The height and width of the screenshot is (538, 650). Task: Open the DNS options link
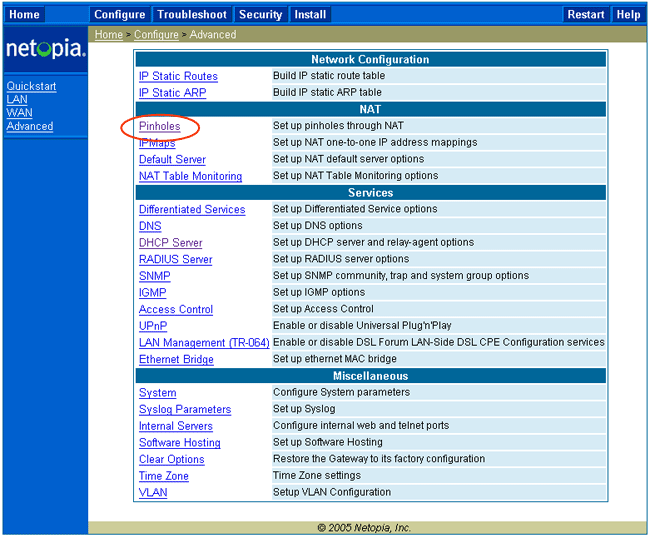pyautogui.click(x=150, y=226)
